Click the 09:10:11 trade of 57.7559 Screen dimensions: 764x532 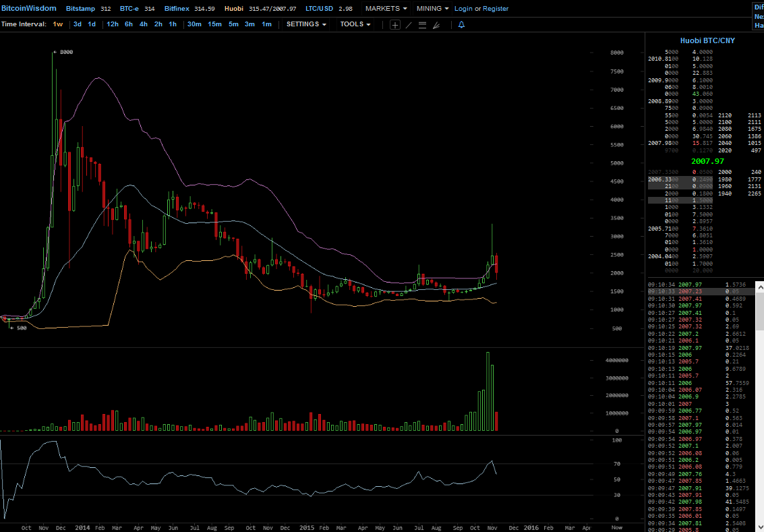click(701, 383)
